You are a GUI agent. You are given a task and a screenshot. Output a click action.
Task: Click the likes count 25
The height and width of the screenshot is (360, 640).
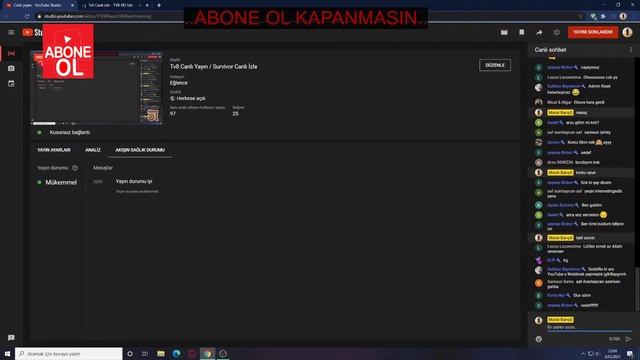236,114
